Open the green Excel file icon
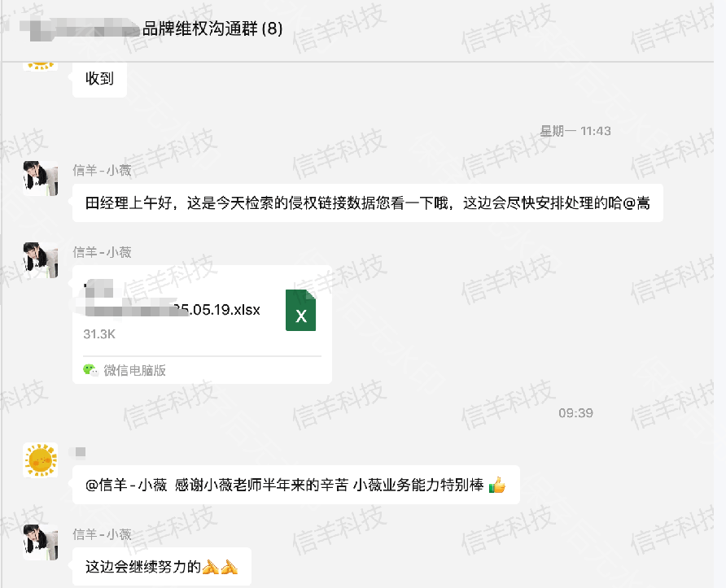 coord(300,310)
